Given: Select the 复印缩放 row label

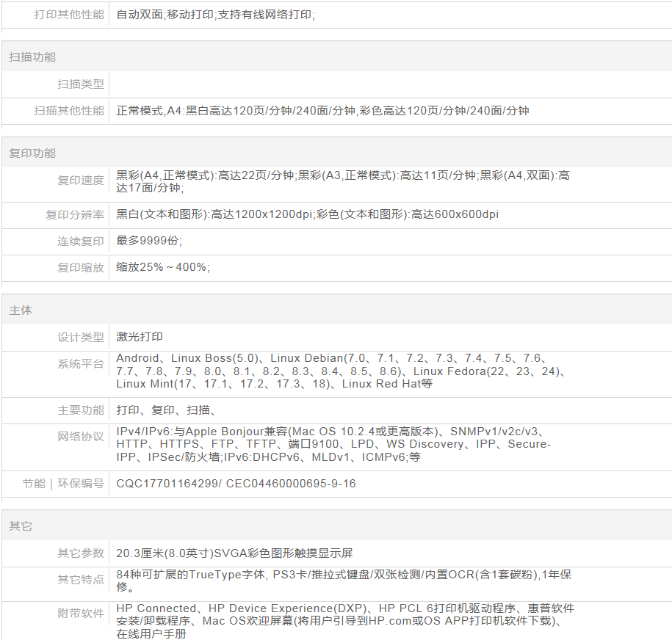Looking at the screenshot, I should tap(81, 267).
